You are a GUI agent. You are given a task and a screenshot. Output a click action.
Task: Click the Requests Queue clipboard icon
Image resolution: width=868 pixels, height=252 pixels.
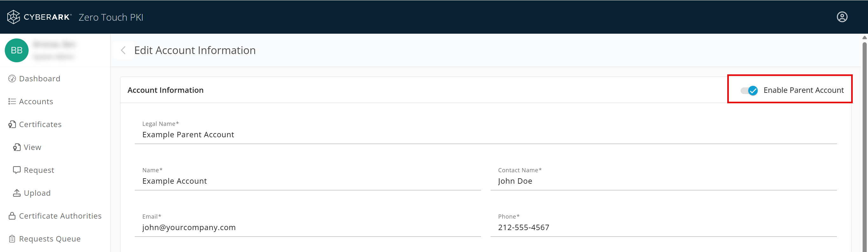(12, 239)
